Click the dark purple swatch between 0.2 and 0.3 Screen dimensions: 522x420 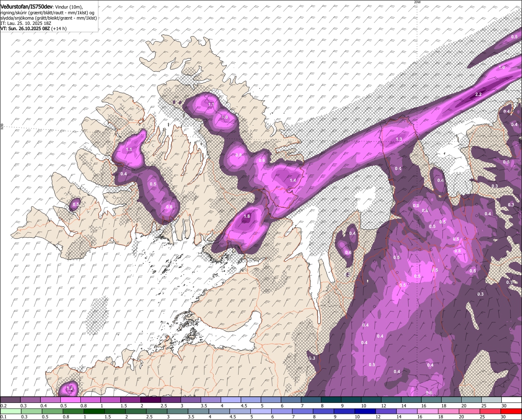[10, 400]
